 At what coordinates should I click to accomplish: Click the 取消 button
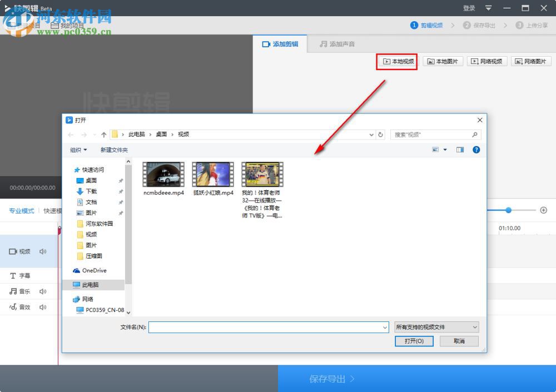click(459, 341)
